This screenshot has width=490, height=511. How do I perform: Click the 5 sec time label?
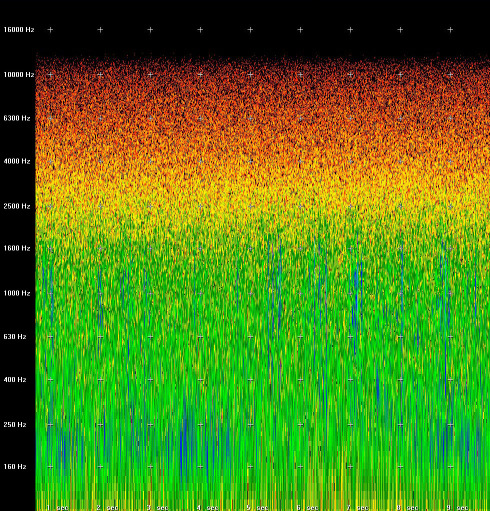(x=257, y=508)
